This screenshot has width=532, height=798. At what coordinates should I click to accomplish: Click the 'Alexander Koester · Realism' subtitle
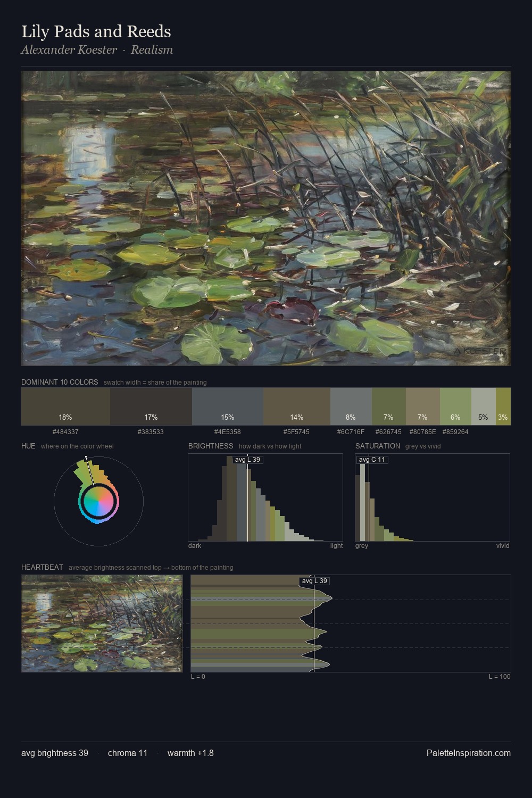97,50
